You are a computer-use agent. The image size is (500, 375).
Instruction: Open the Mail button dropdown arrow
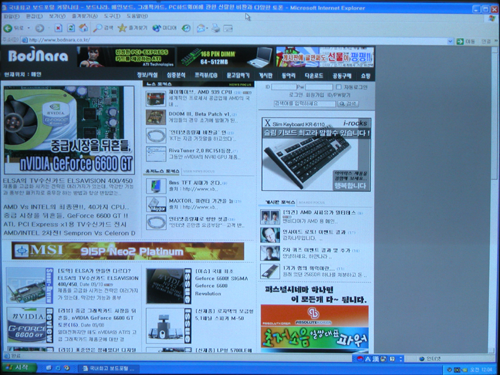point(207,28)
